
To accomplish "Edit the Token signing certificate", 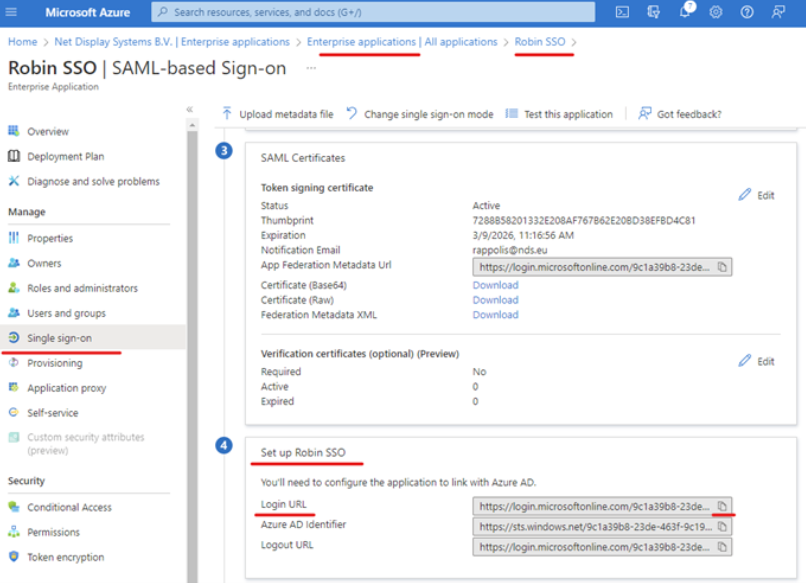I will [x=757, y=195].
